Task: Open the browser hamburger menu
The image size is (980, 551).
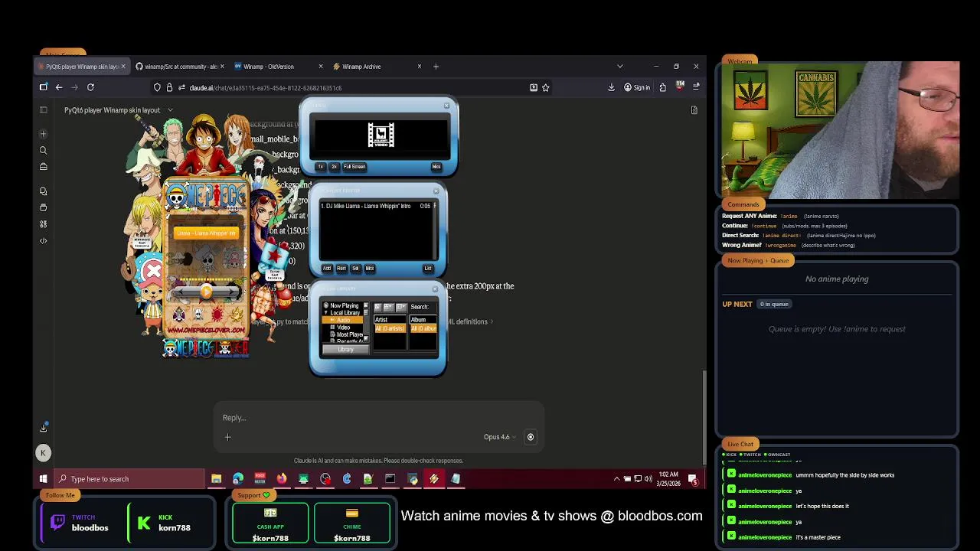Action: click(x=696, y=87)
